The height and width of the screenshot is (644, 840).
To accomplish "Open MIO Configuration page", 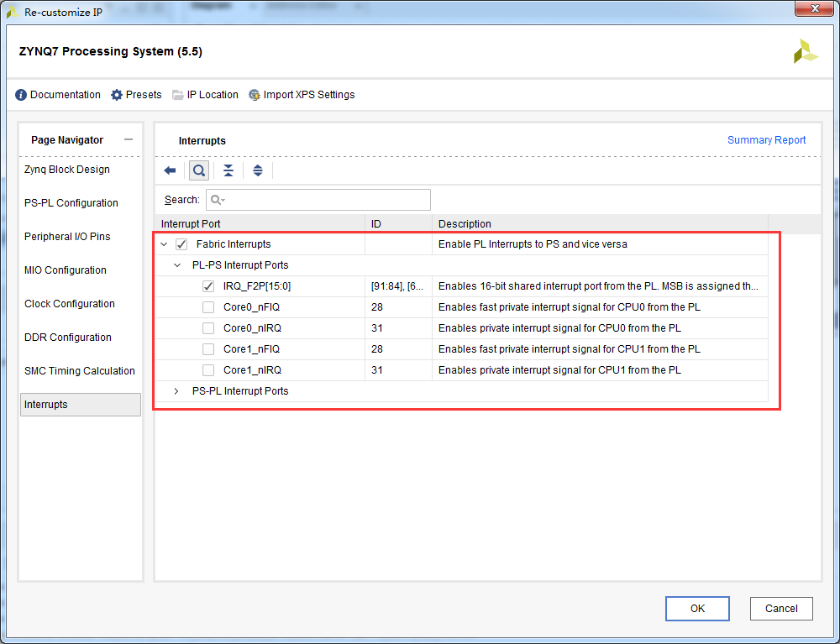I will click(x=66, y=270).
